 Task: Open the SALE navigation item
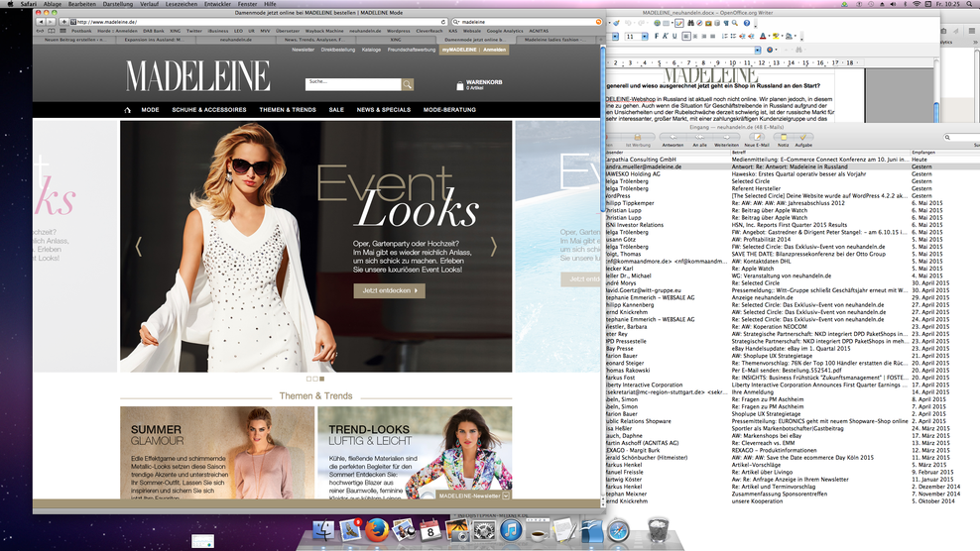pyautogui.click(x=336, y=110)
